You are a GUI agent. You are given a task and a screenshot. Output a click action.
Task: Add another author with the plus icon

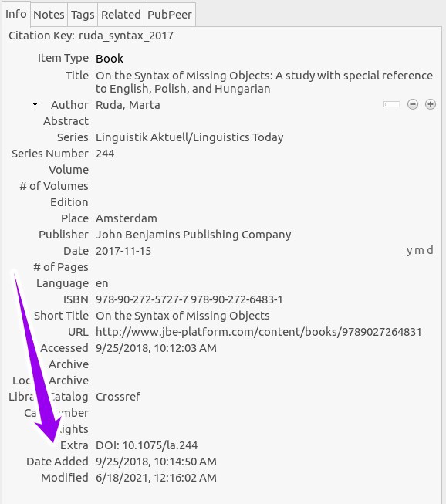point(431,104)
